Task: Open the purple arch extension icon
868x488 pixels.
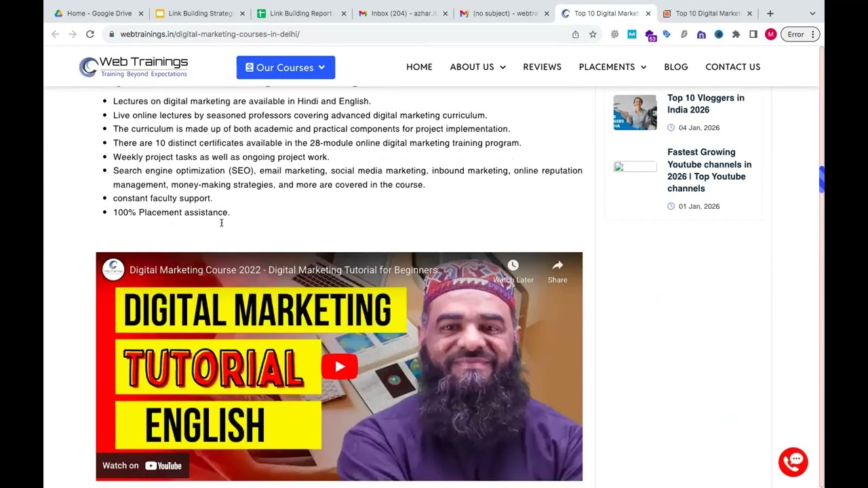Action: coord(701,34)
